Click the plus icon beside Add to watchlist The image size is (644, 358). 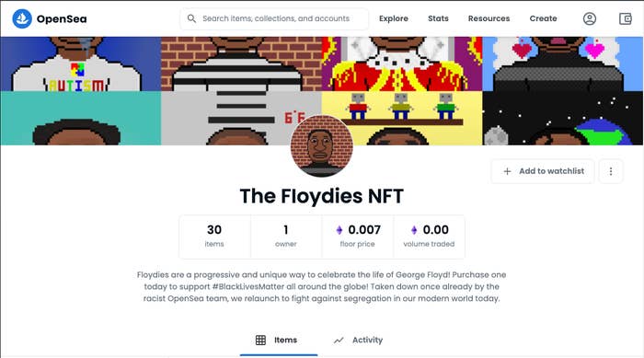click(x=507, y=171)
